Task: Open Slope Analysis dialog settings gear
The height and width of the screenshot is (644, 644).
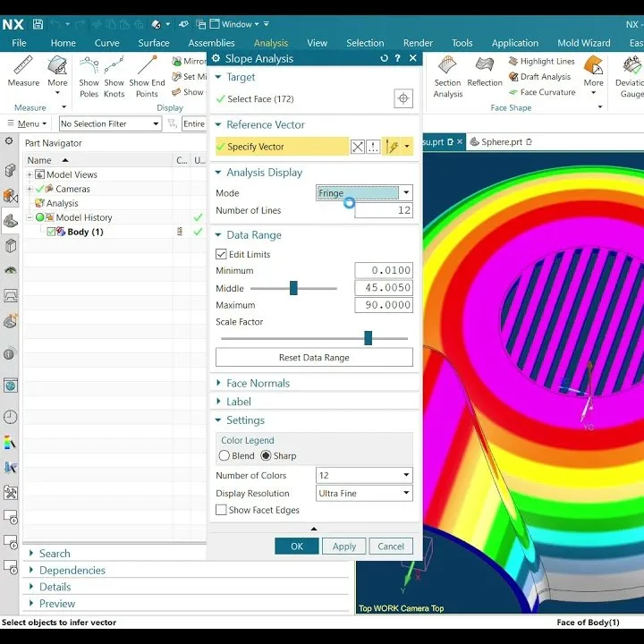Action: (216, 58)
